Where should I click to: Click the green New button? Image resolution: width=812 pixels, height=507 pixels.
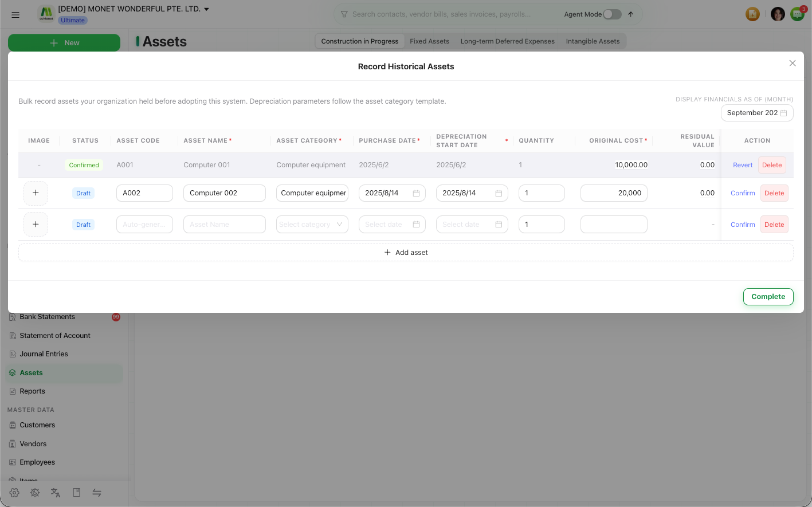click(x=64, y=43)
